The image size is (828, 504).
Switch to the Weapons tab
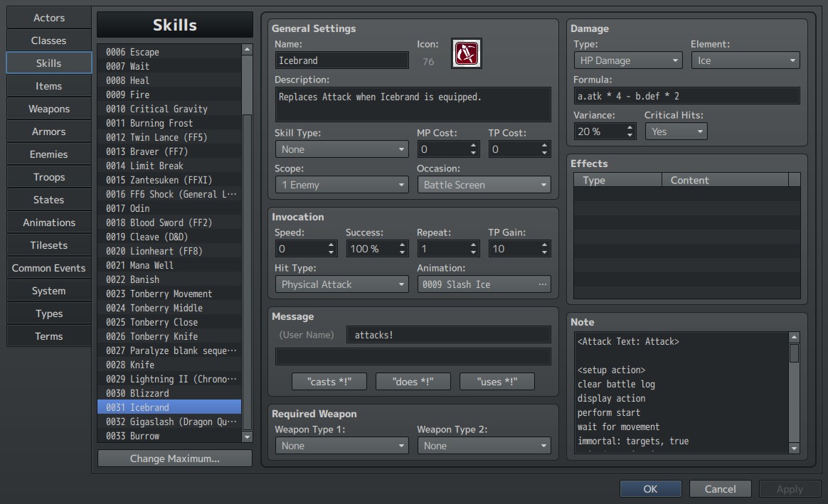tap(48, 109)
